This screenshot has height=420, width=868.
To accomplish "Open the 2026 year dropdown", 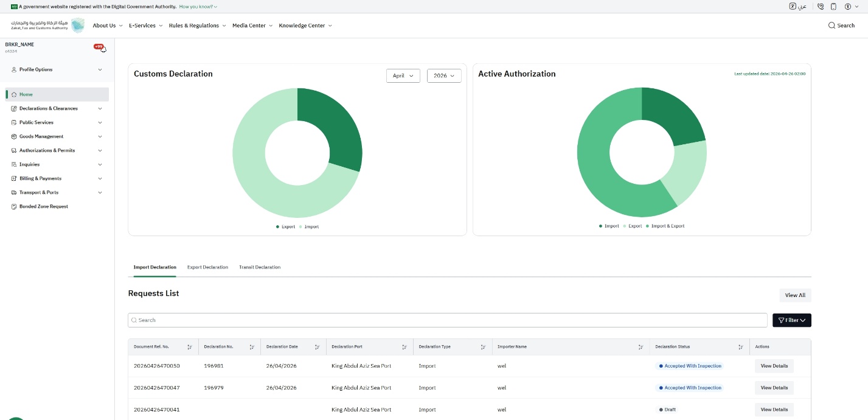I will 444,75.
